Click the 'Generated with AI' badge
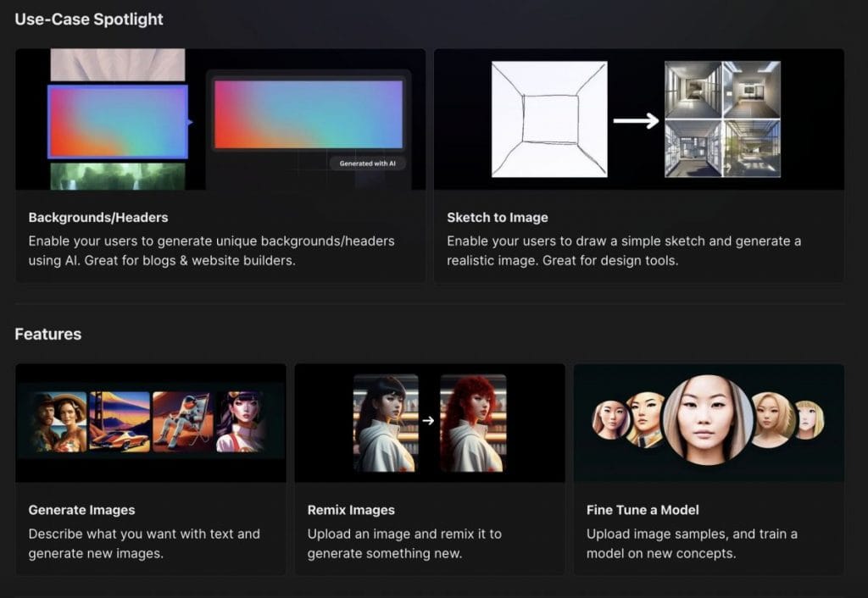Screen dimensions: 868x598 [368, 163]
